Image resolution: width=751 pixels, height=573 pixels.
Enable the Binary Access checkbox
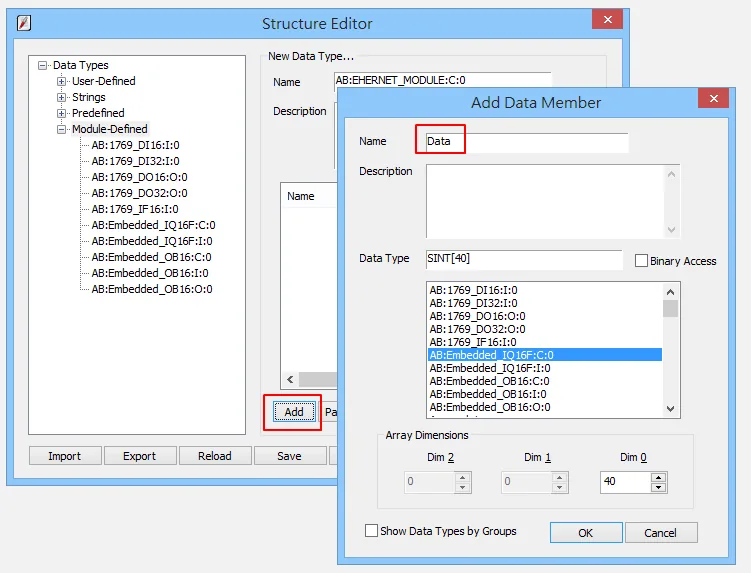pyautogui.click(x=641, y=261)
